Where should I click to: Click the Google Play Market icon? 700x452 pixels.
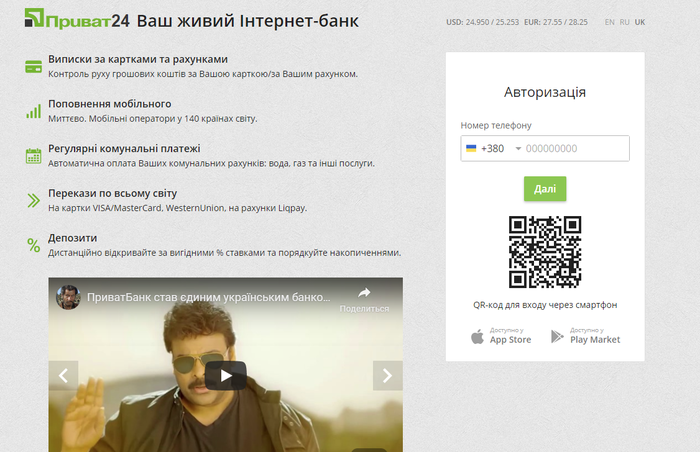pyautogui.click(x=557, y=336)
